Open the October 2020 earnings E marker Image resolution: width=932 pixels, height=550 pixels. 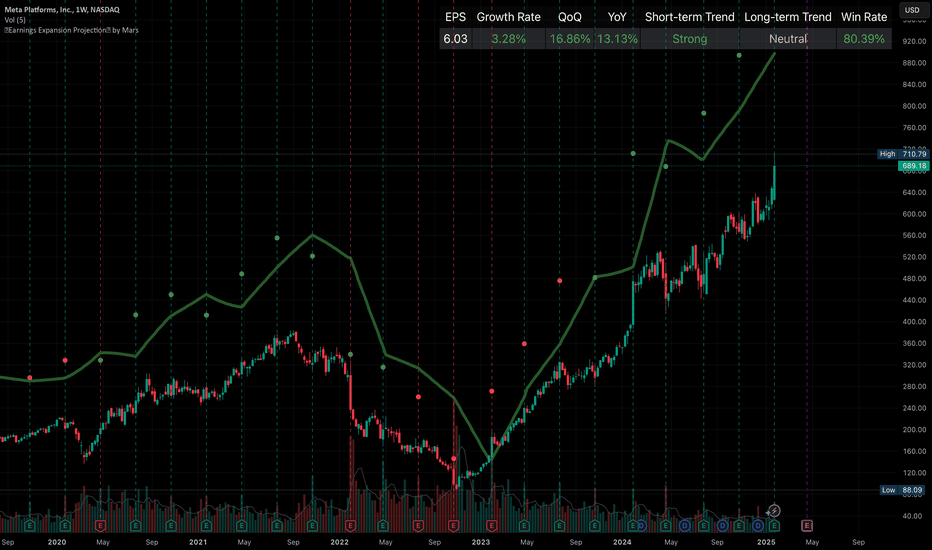coord(171,526)
